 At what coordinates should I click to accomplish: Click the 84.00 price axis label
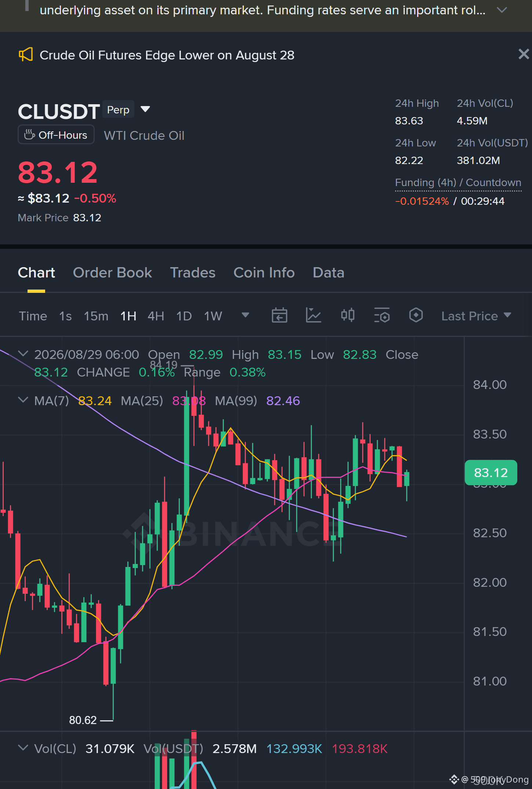(x=490, y=385)
